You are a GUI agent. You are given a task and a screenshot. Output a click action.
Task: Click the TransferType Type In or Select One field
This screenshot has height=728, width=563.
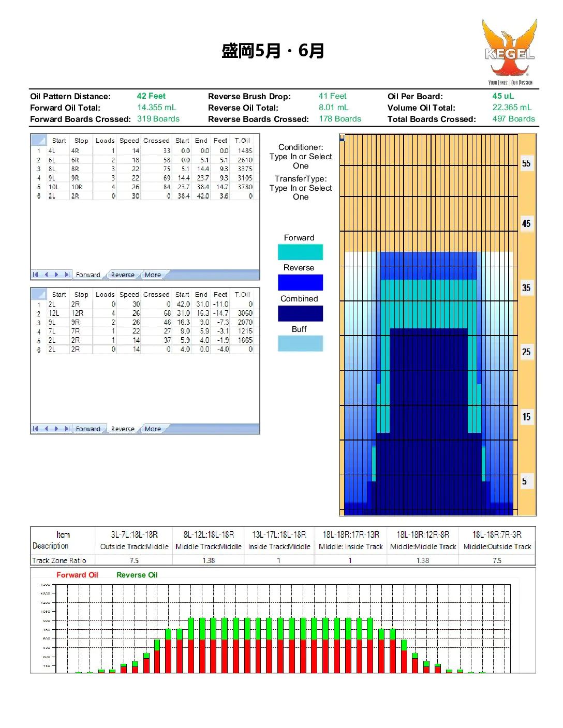tap(301, 192)
